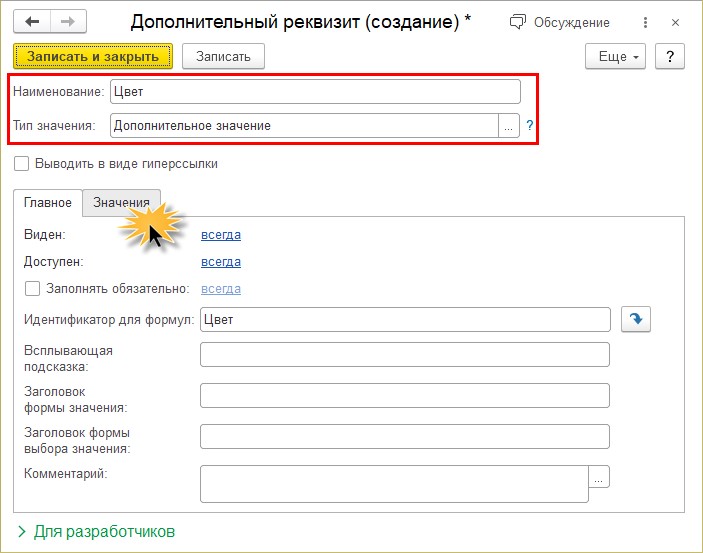Click the всегда link next to Доступен
This screenshot has height=553, width=703.
tap(221, 262)
